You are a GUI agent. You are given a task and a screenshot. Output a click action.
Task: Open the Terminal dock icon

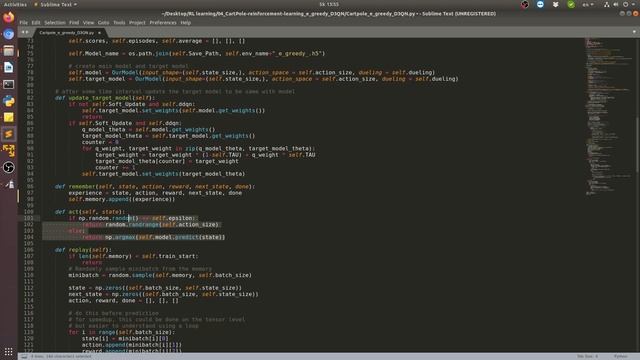(9, 84)
